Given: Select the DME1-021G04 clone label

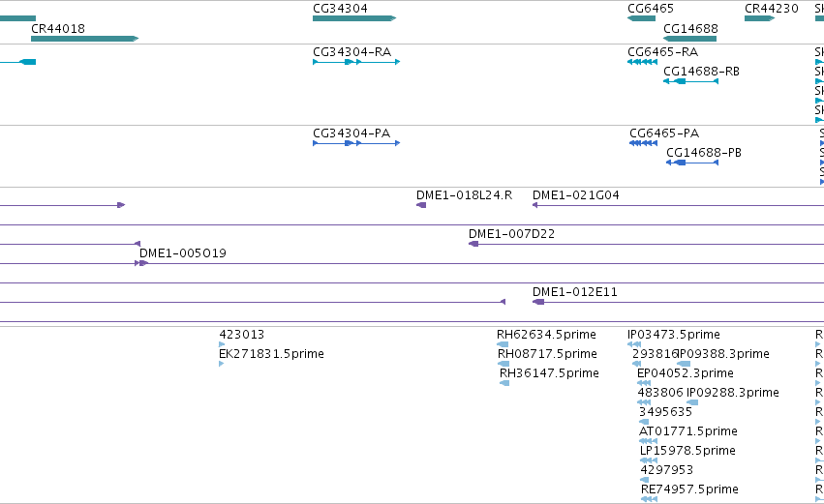Looking at the screenshot, I should point(575,195).
